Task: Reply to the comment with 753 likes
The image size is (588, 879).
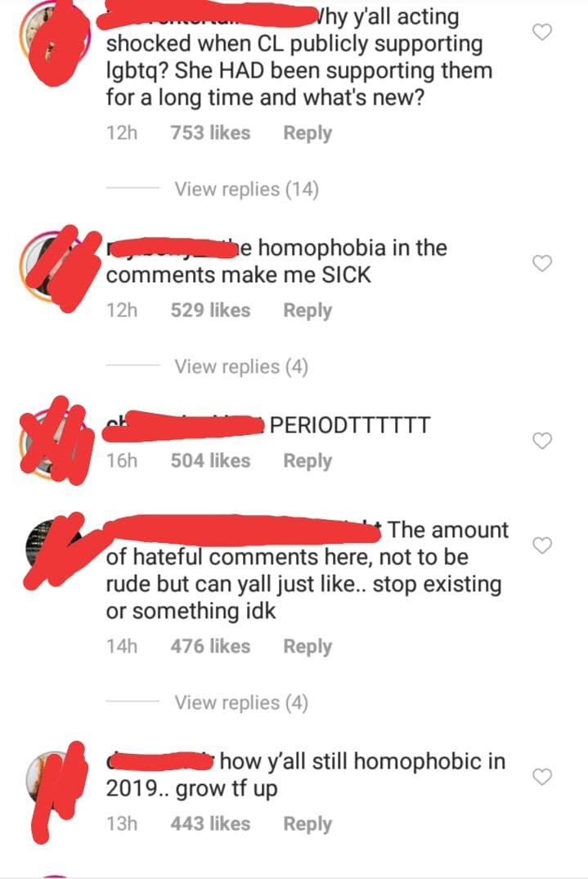Action: tap(307, 133)
